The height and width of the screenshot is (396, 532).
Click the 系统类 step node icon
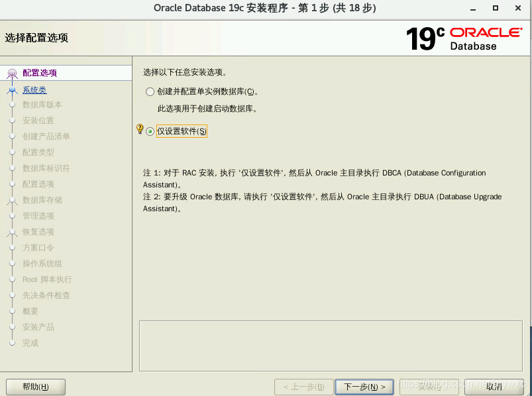coord(13,90)
